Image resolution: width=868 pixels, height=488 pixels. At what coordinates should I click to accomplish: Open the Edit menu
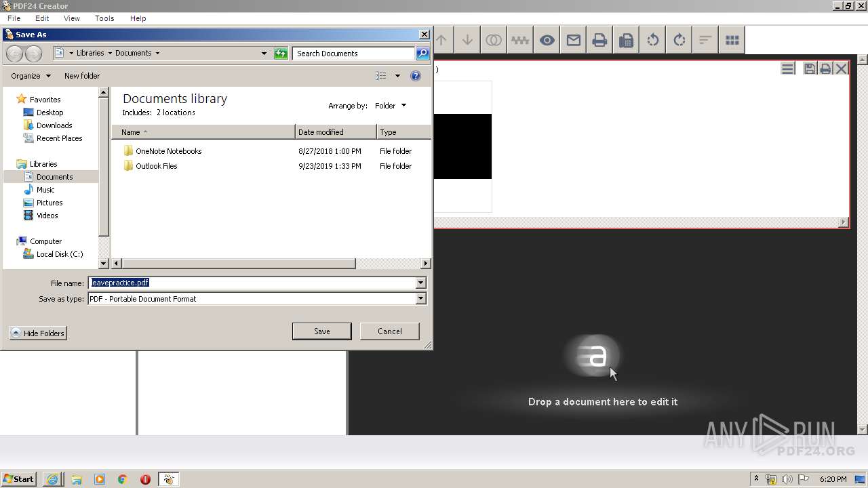[x=42, y=18]
